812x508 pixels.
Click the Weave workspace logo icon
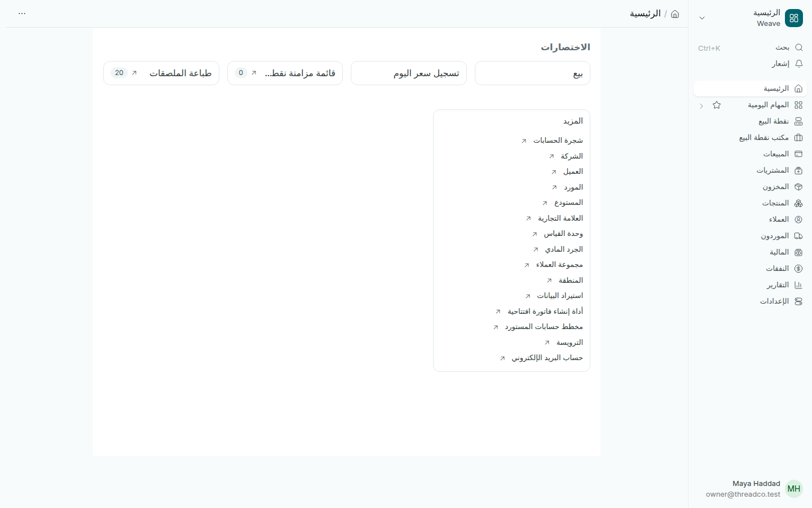[x=794, y=18]
